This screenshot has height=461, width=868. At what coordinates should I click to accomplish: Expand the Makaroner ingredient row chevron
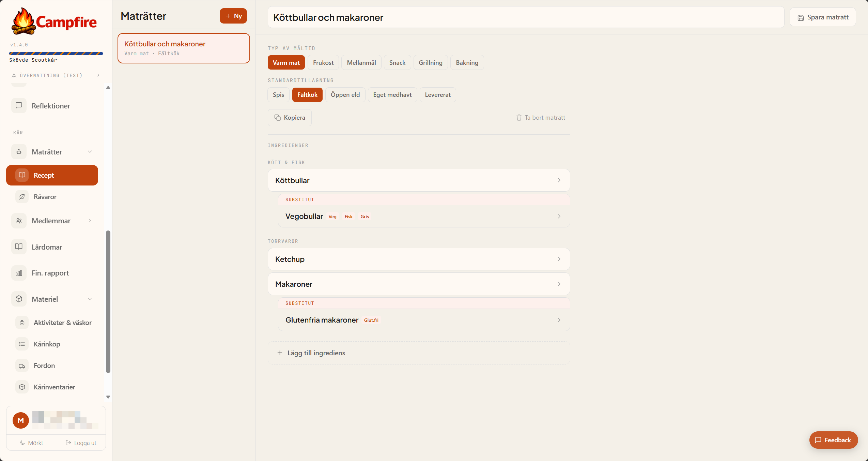(559, 284)
